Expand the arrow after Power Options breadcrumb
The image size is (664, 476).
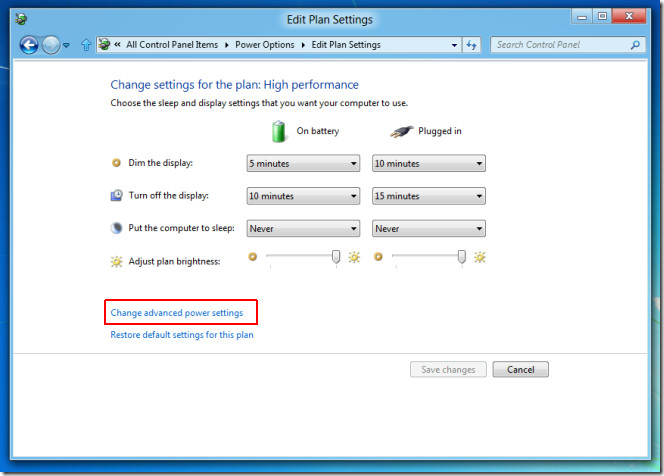coord(303,45)
